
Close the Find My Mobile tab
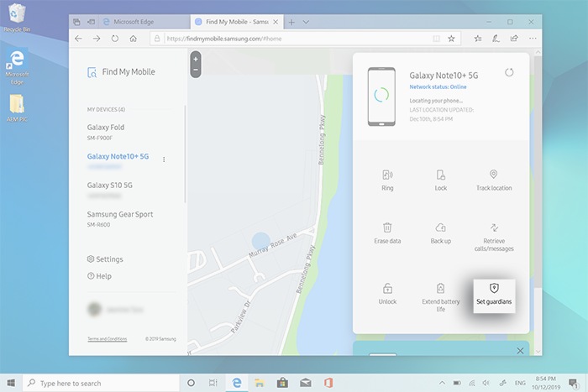coord(276,22)
